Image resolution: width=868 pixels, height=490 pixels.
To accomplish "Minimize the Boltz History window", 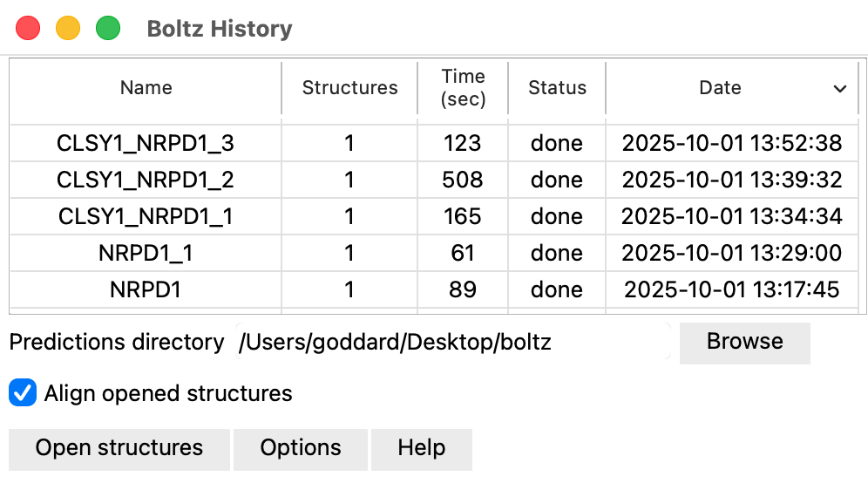I will pos(68,29).
